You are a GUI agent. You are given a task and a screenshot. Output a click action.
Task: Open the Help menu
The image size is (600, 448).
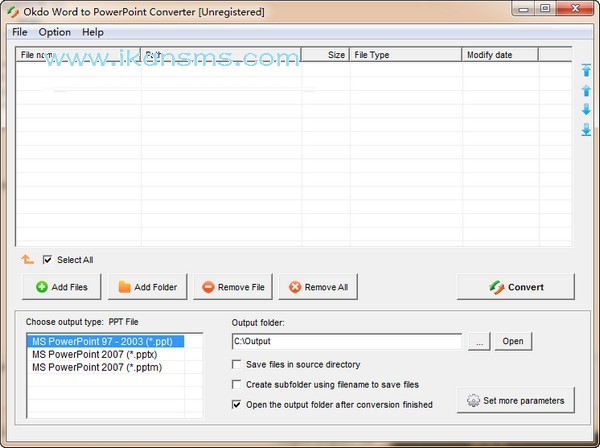click(x=93, y=32)
